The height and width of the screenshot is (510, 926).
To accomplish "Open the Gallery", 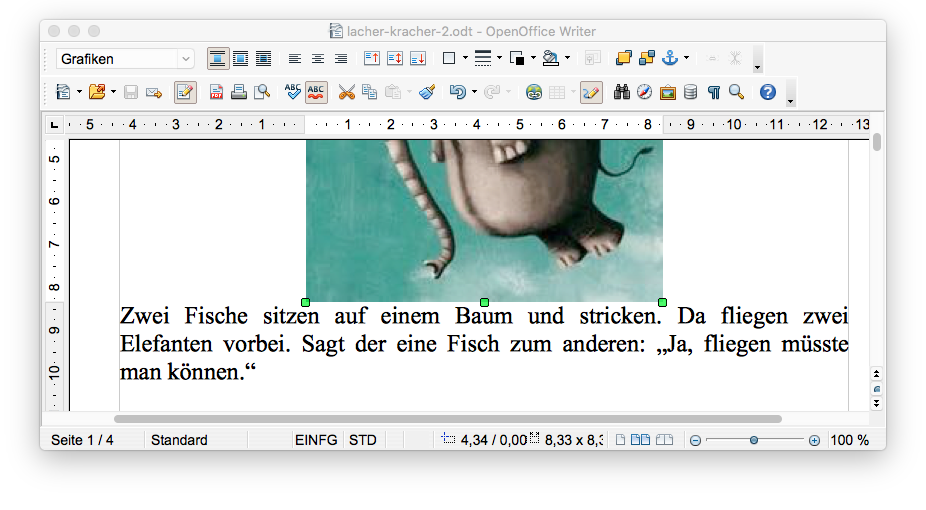I will (x=668, y=93).
